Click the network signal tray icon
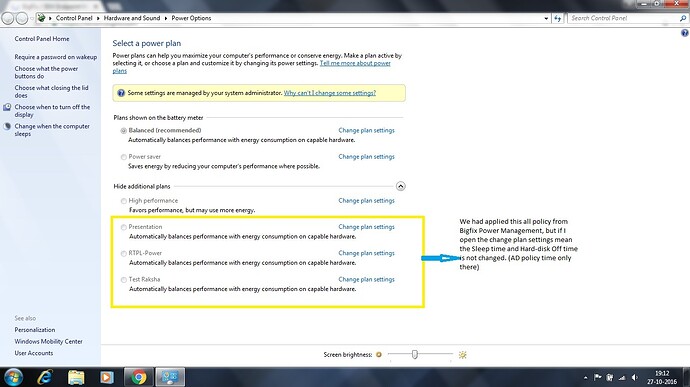Viewport: 690px width, 387px height. point(622,377)
